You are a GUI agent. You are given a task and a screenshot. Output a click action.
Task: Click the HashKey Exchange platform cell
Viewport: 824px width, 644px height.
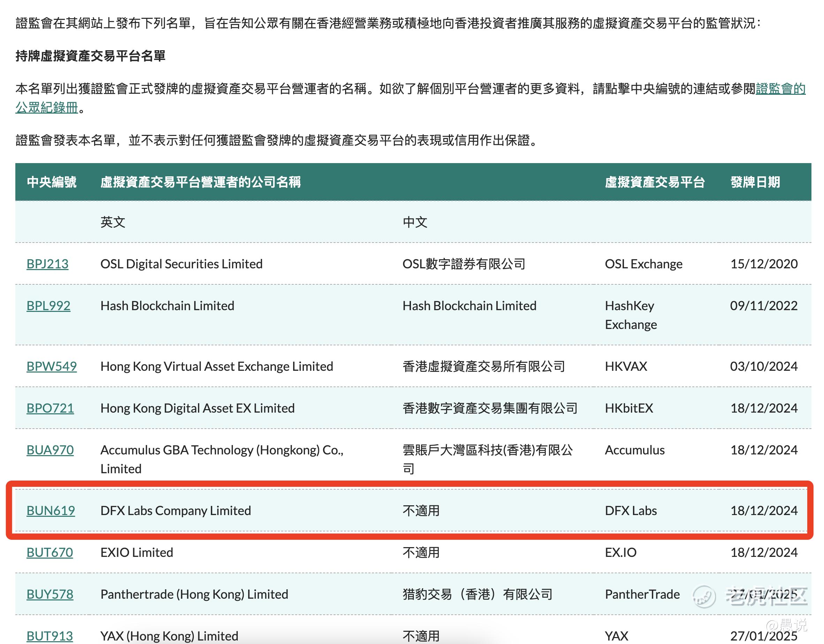631,315
